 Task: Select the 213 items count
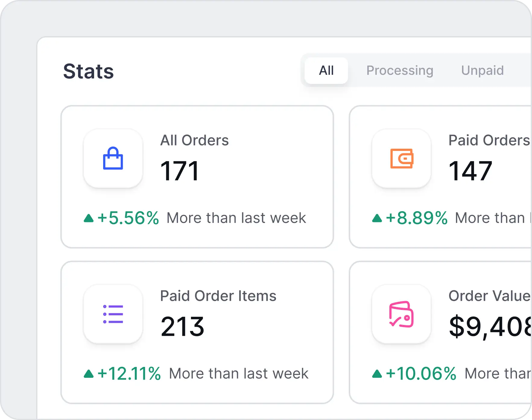point(182,327)
